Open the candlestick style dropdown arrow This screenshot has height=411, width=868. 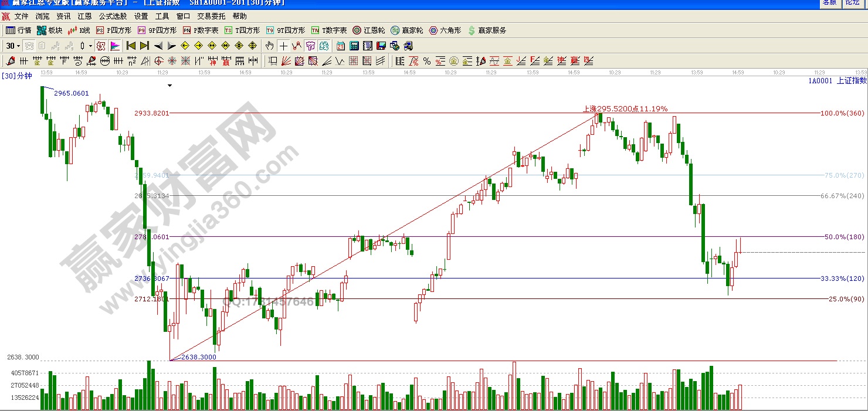tap(90, 46)
